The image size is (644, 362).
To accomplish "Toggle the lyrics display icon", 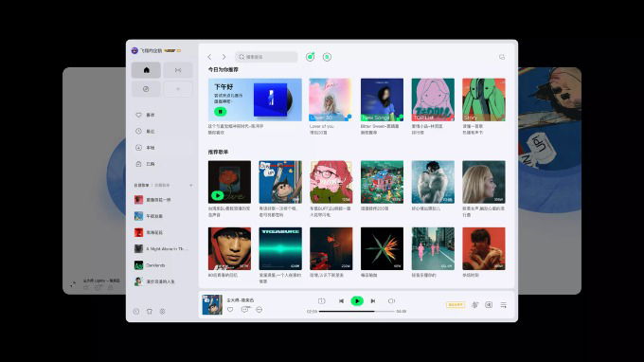I will (489, 305).
